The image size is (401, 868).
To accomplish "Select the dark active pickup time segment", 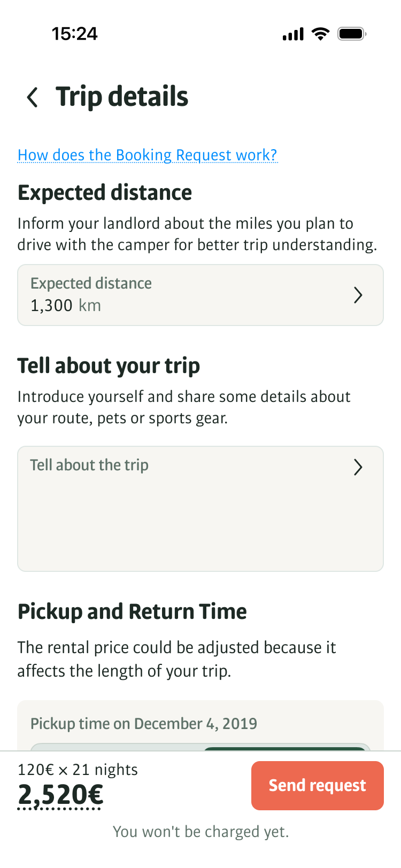I will [284, 748].
